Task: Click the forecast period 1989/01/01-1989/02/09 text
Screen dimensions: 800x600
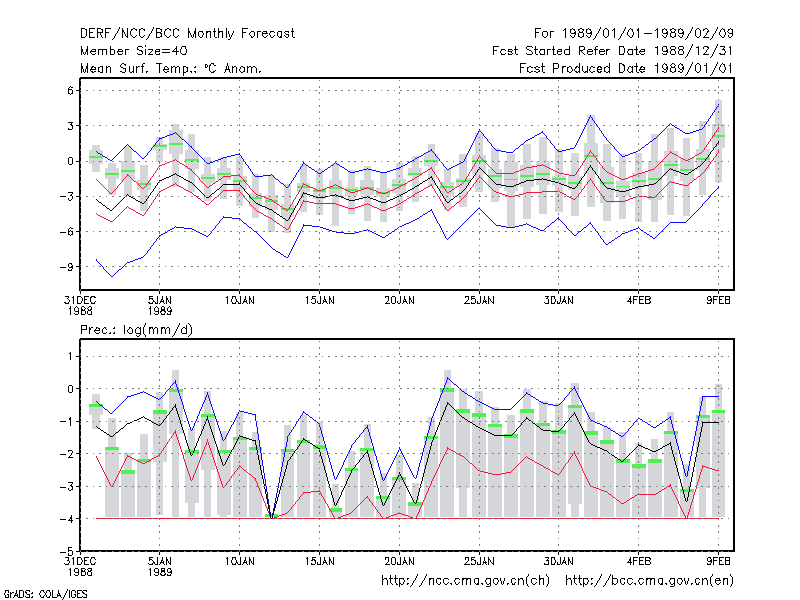Action: [x=634, y=34]
